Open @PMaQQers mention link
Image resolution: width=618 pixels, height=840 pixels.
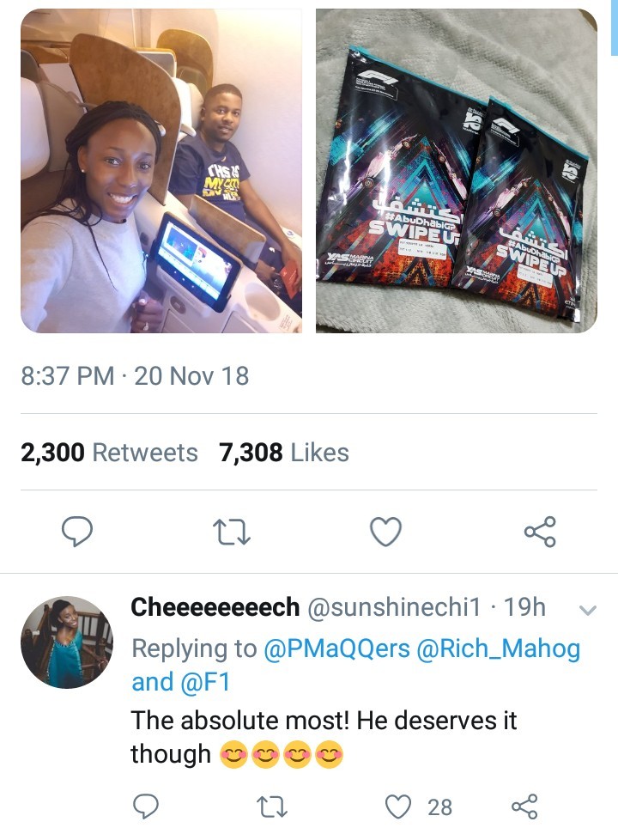pos(336,648)
